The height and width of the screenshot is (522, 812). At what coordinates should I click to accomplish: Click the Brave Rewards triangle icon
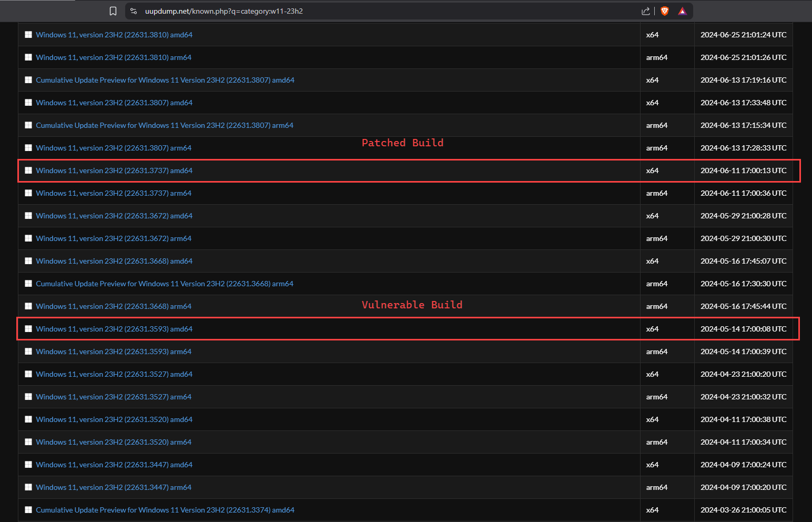click(682, 11)
